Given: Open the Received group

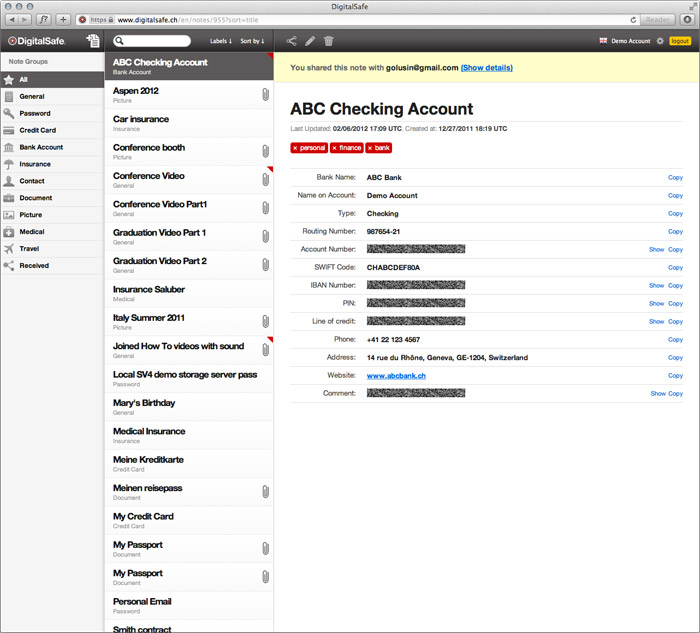Looking at the screenshot, I should click(52, 266).
